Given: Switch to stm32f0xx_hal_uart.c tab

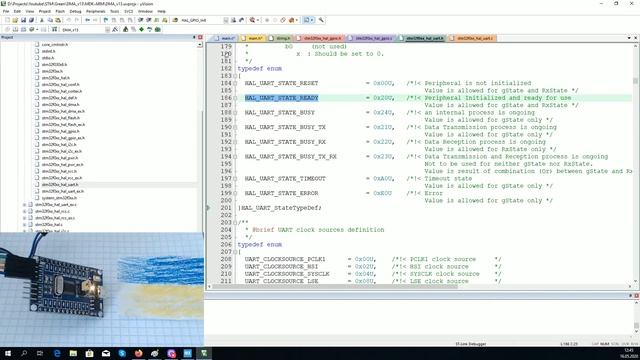Looking at the screenshot, I should coord(472,38).
